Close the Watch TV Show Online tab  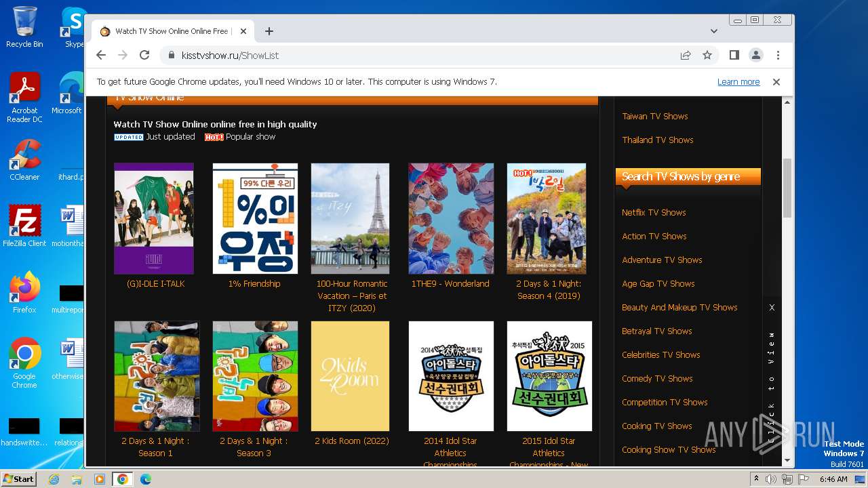point(243,31)
